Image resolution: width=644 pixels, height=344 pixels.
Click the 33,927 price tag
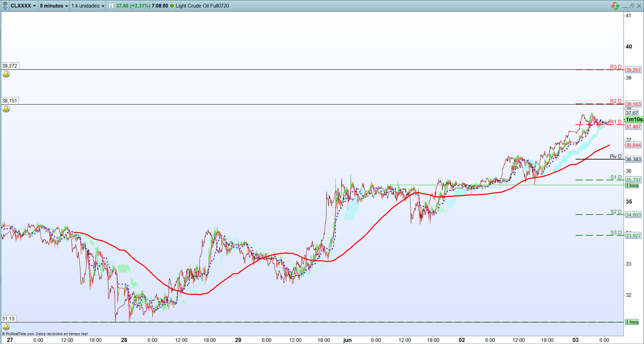click(x=633, y=236)
